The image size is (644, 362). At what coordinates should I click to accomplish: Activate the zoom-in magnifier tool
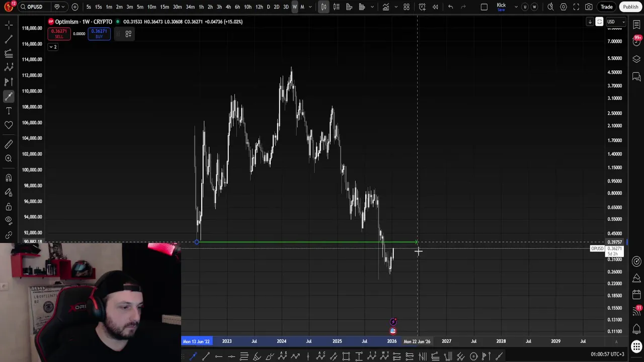tap(9, 158)
